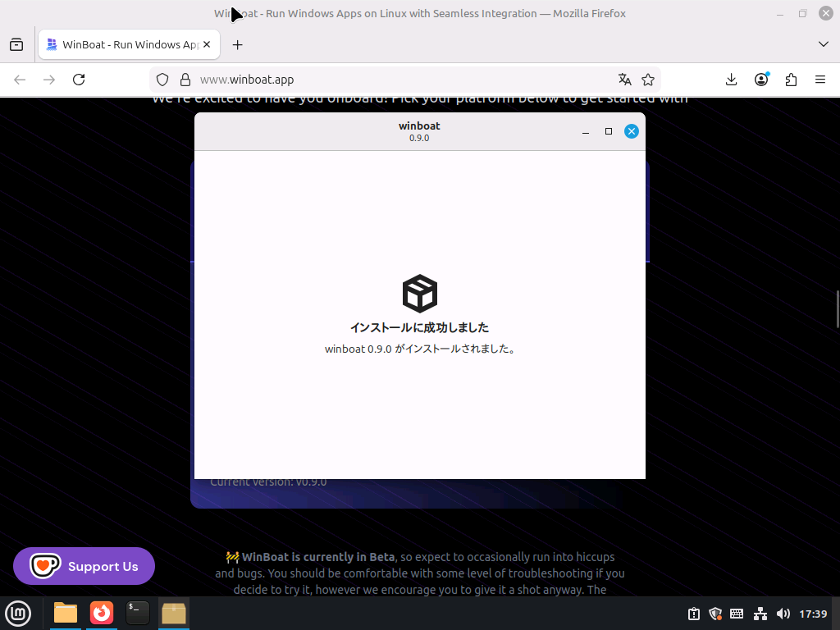Click the tracking protection shield icon
The height and width of the screenshot is (630, 840).
point(162,80)
